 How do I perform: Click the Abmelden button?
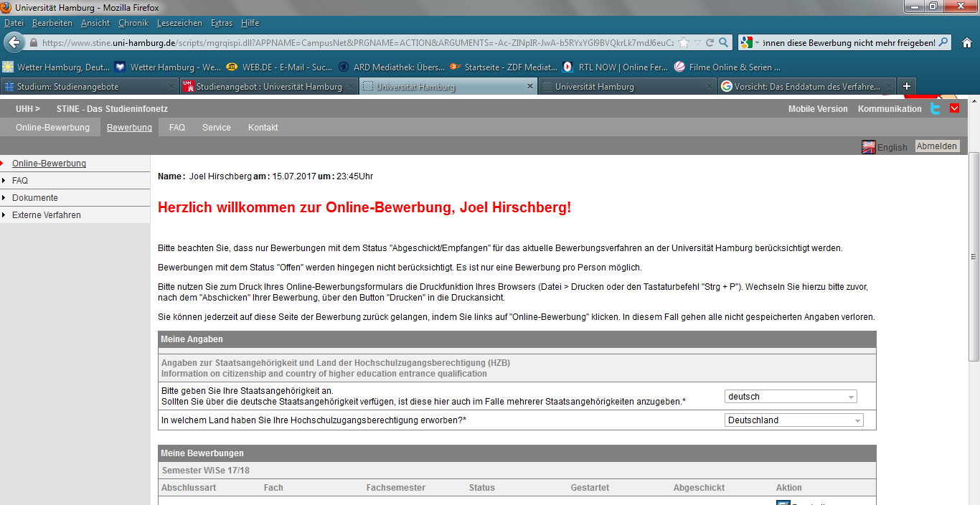click(x=937, y=146)
